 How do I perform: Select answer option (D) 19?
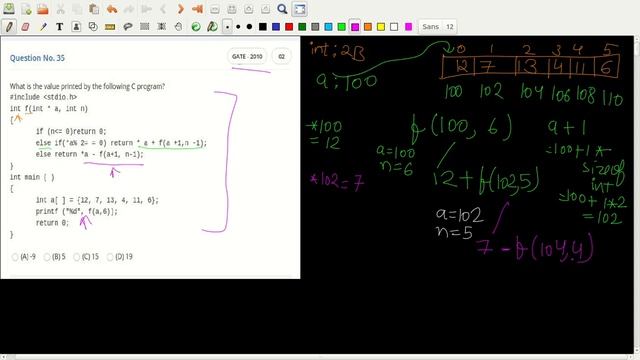pyautogui.click(x=110, y=257)
